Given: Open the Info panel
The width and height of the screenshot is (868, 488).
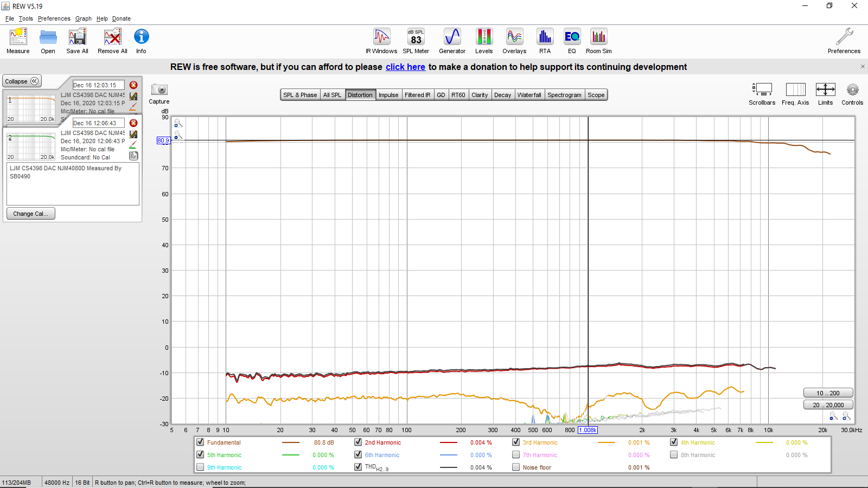Looking at the screenshot, I should pos(141,41).
